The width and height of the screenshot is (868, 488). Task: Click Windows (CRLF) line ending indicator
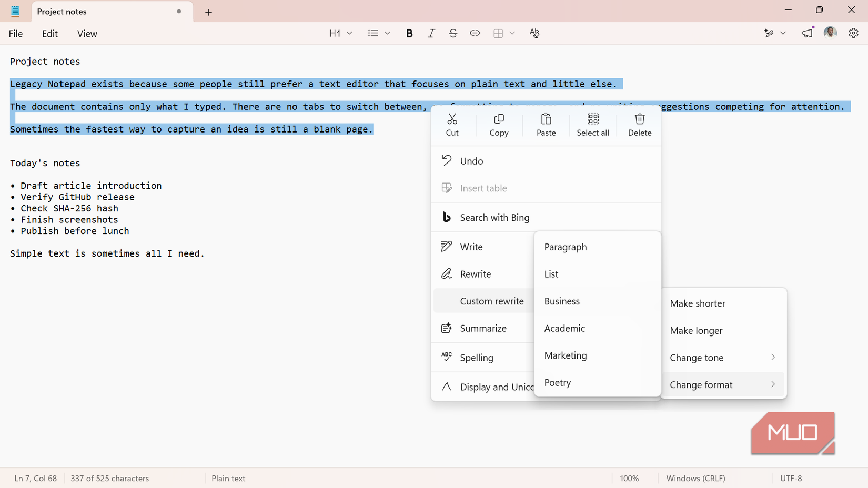coord(695,479)
